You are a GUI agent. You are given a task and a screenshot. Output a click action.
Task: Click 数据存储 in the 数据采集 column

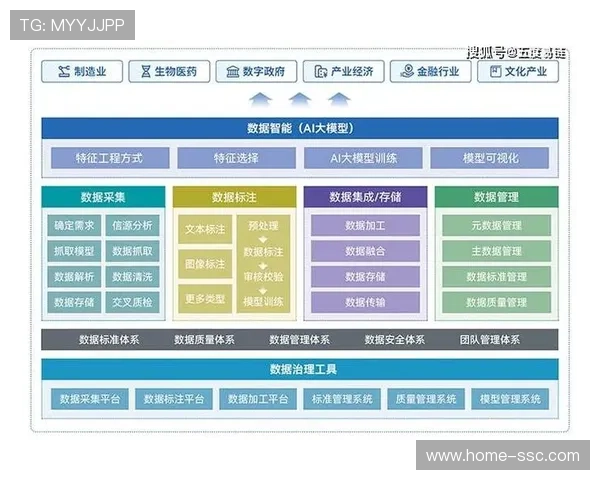74,302
